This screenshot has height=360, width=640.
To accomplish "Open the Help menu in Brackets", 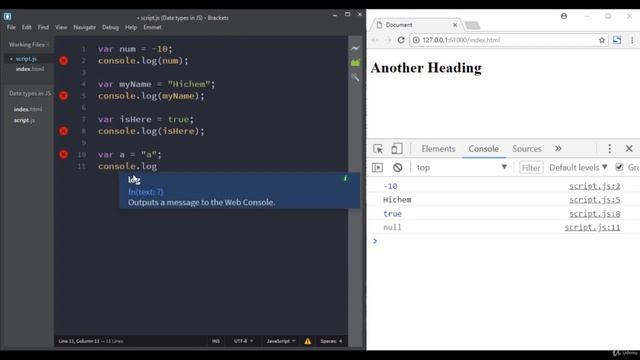I will click(131, 27).
